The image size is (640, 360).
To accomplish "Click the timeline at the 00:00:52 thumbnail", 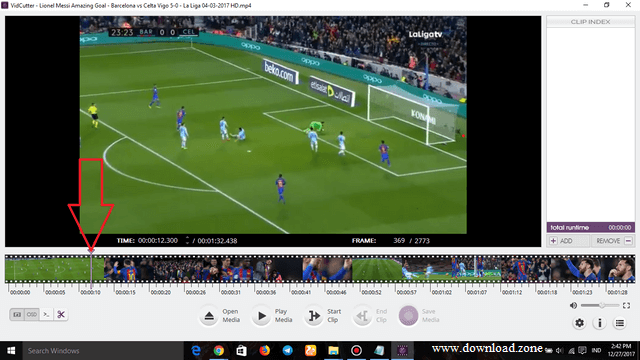I will [377, 269].
